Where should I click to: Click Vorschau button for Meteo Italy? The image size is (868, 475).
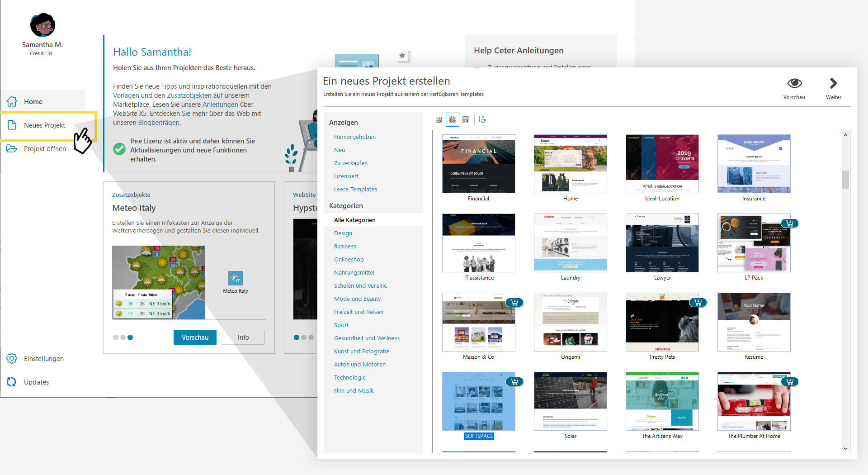coord(195,337)
